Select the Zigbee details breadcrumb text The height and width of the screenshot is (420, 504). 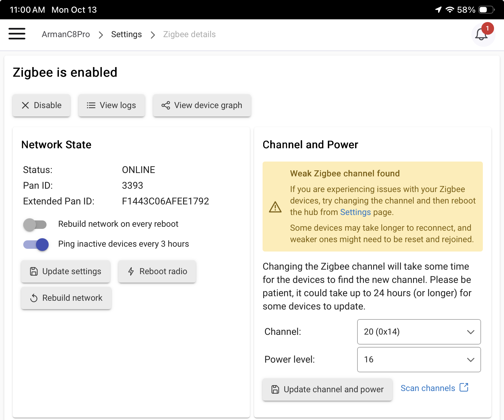(189, 34)
